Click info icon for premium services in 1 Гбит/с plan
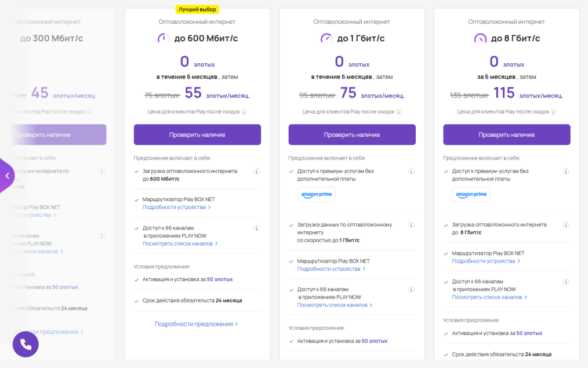The image size is (588, 368). [411, 172]
